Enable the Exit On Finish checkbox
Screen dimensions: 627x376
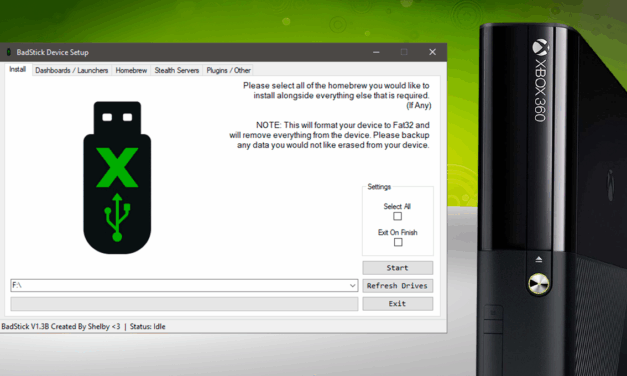pyautogui.click(x=398, y=242)
